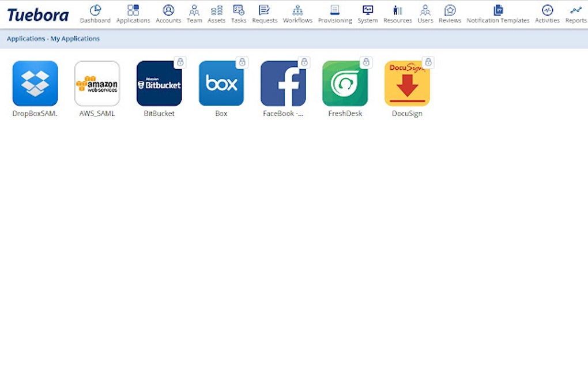Viewport: 588px width, 368px height.
Task: Click the DropBoxSAML label text
Action: pyautogui.click(x=35, y=113)
